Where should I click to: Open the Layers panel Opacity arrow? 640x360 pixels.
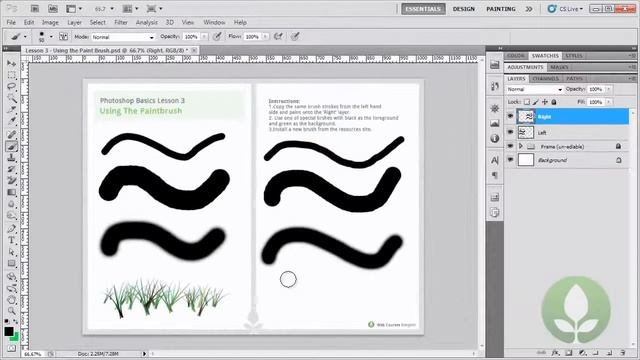pyautogui.click(x=608, y=89)
